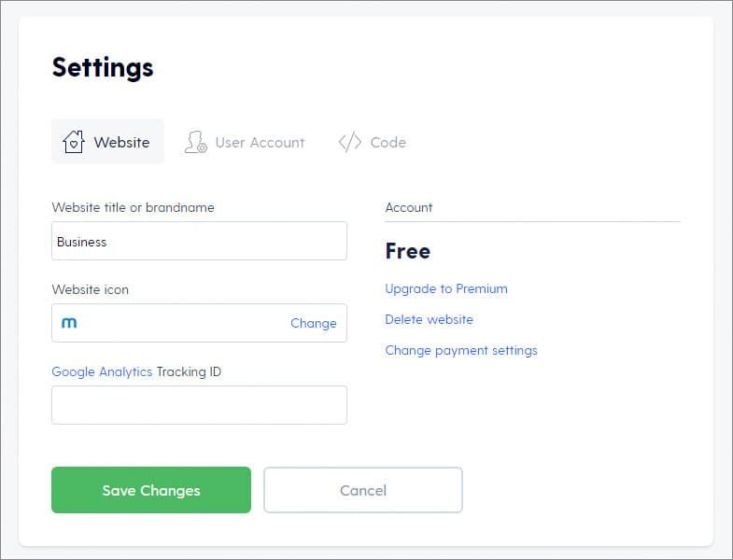Switch to the Website tab label
The height and width of the screenshot is (560, 733).
pos(121,142)
